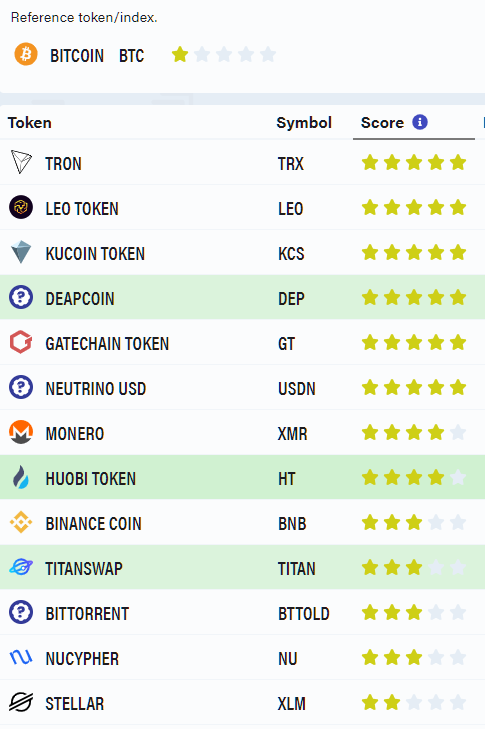Sort table by Score column header
The height and width of the screenshot is (729, 485).
click(x=382, y=123)
